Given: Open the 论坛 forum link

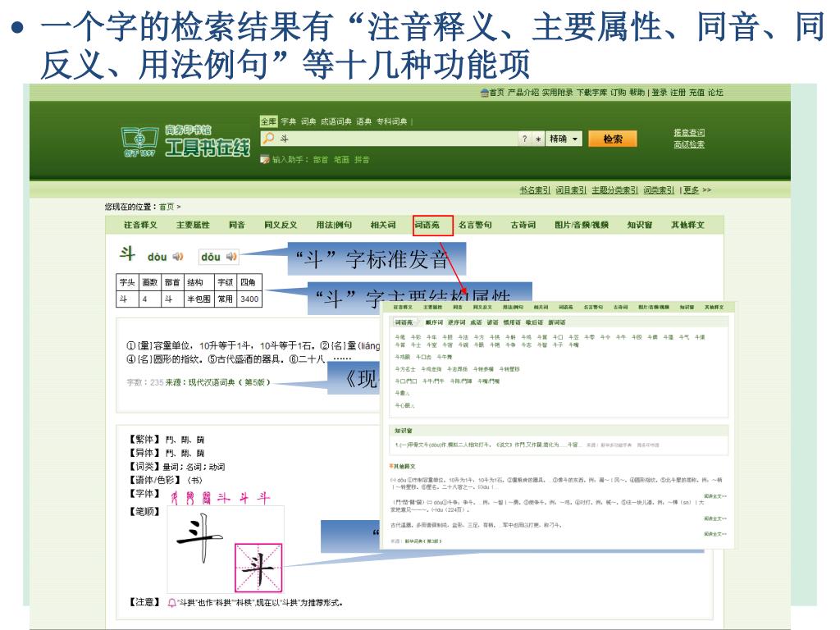Looking at the screenshot, I should pyautogui.click(x=715, y=93).
